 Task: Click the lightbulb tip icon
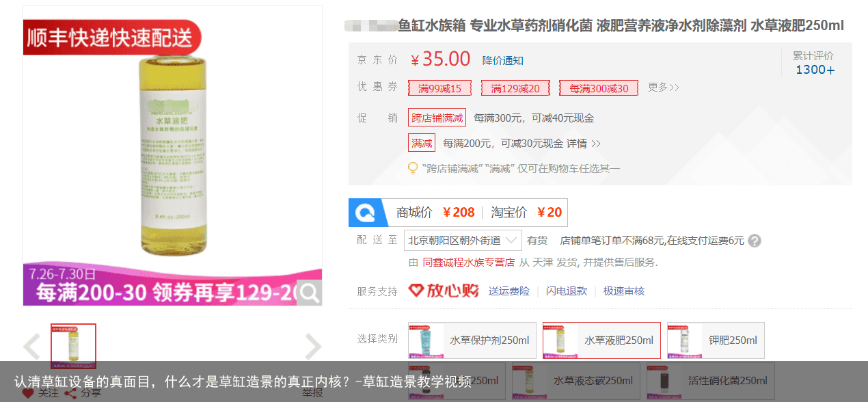(413, 168)
